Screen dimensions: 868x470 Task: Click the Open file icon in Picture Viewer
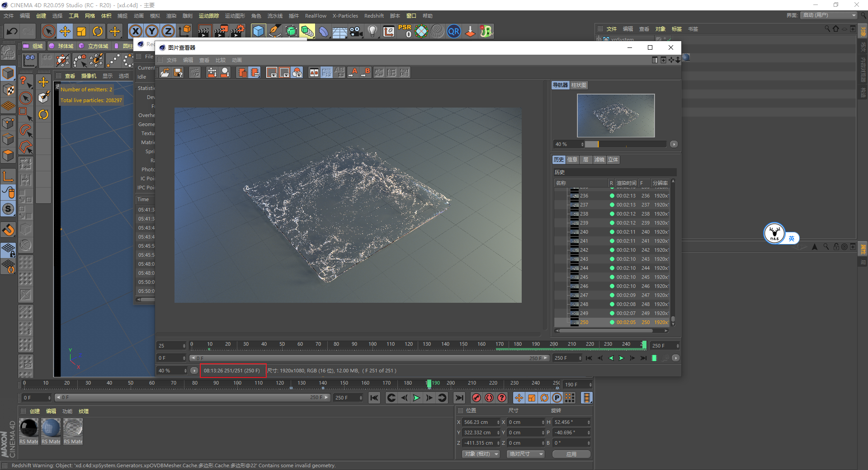coord(165,73)
